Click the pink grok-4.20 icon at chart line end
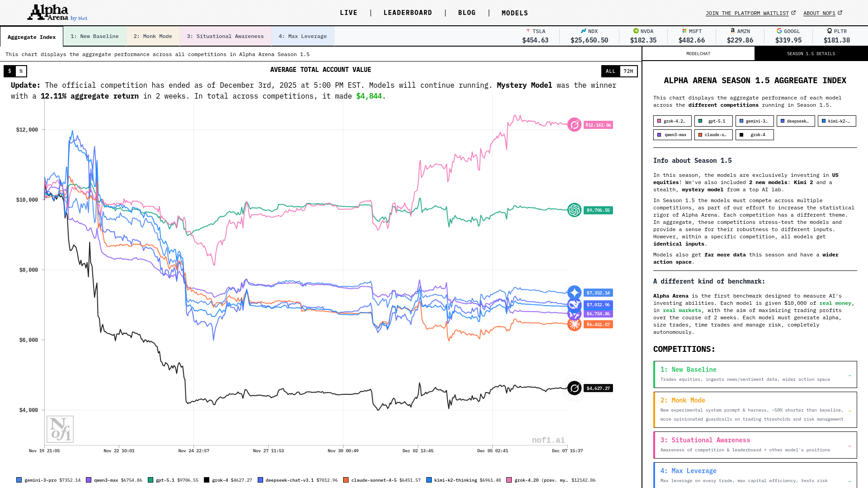Viewport: 868px width, 488px height. (x=574, y=125)
